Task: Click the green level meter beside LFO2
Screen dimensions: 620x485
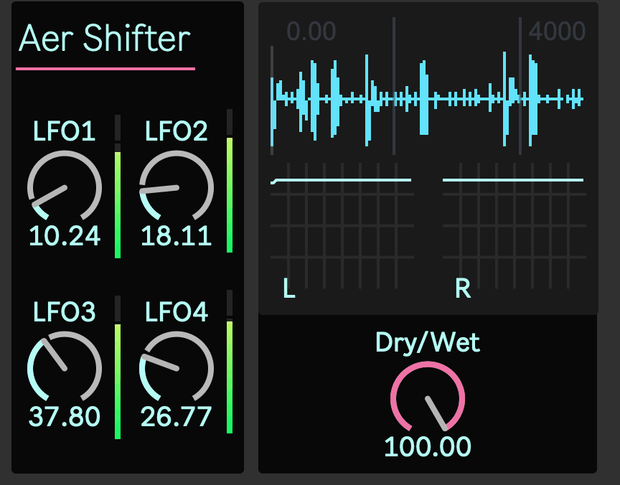Action: point(229,181)
